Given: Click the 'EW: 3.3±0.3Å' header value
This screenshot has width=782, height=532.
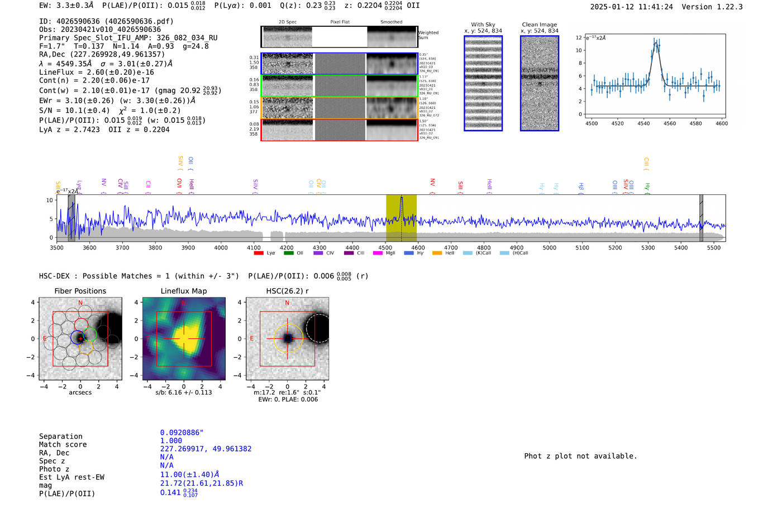Looking at the screenshot, I should click(x=66, y=6).
